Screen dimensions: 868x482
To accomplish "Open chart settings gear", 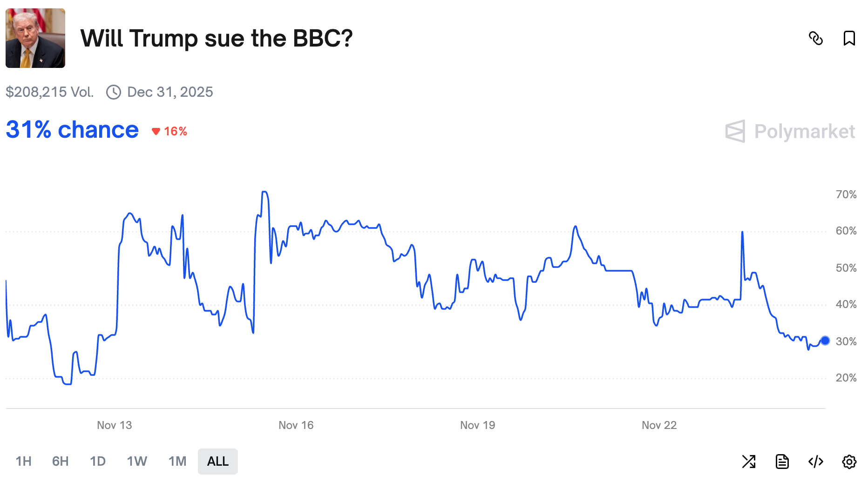I will [x=849, y=462].
